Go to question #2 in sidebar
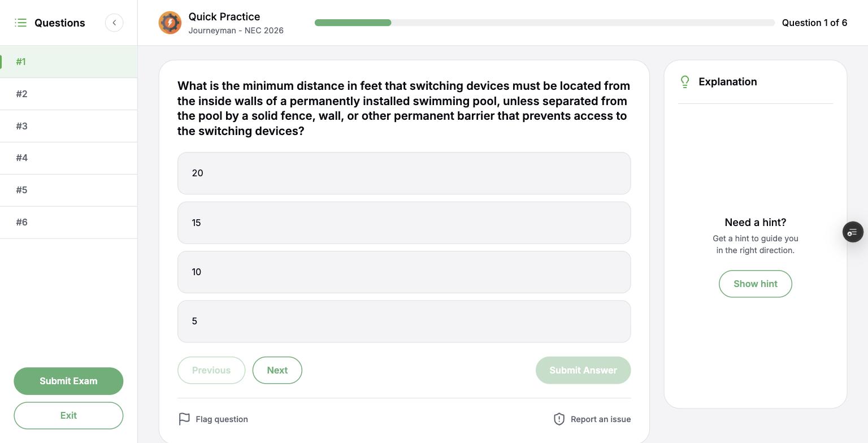The image size is (868, 443). click(x=68, y=94)
